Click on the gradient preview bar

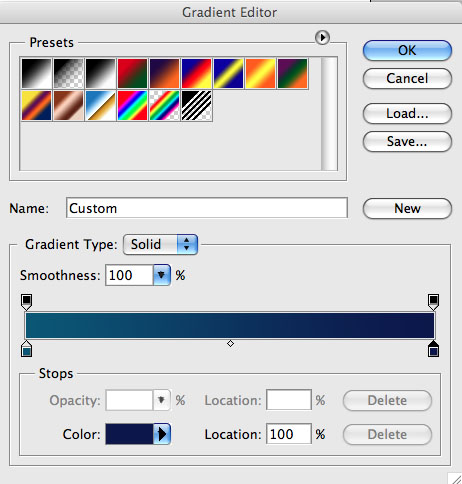pyautogui.click(x=230, y=325)
